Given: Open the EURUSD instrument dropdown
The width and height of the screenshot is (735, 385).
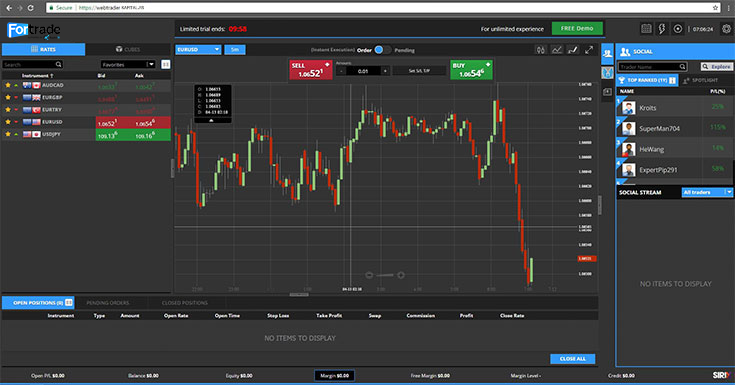Looking at the screenshot, I should point(198,49).
